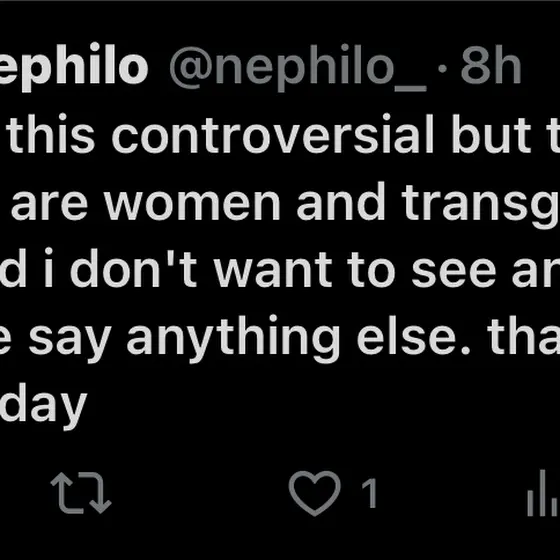This screenshot has height=560, width=560.
Task: Like the tweet with the heart icon
Action: click(x=314, y=493)
